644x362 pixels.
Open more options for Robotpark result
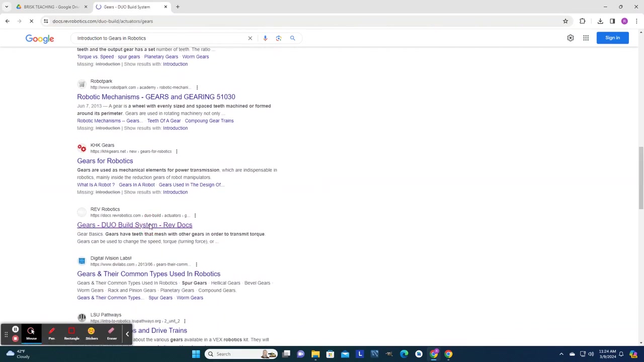click(197, 87)
